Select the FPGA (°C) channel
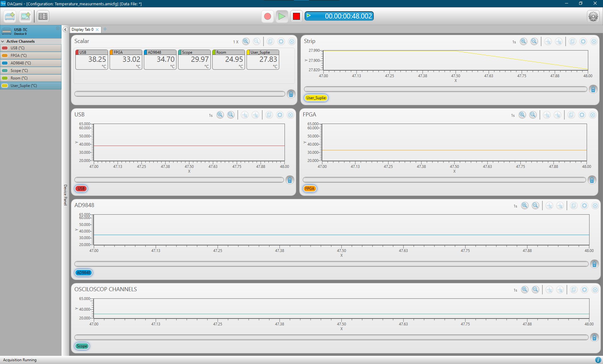This screenshot has width=603, height=364. (x=31, y=56)
